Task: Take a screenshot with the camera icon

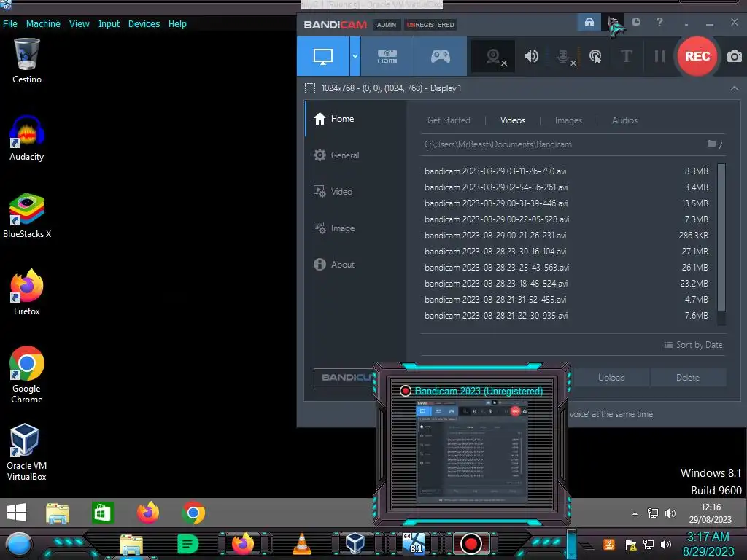Action: point(735,57)
